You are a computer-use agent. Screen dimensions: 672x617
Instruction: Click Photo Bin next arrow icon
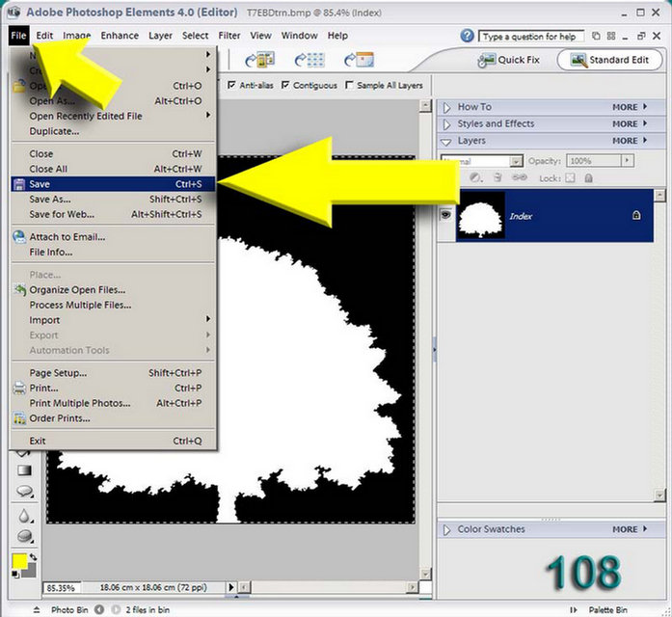(116, 609)
